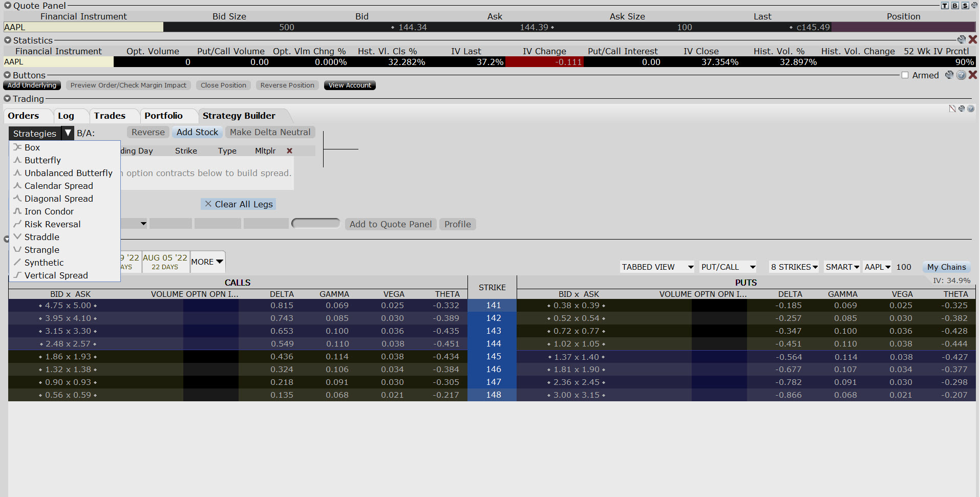The height and width of the screenshot is (497, 980).
Task: Click put bid x ask 1.37 x 1.40
Action: [x=577, y=357]
